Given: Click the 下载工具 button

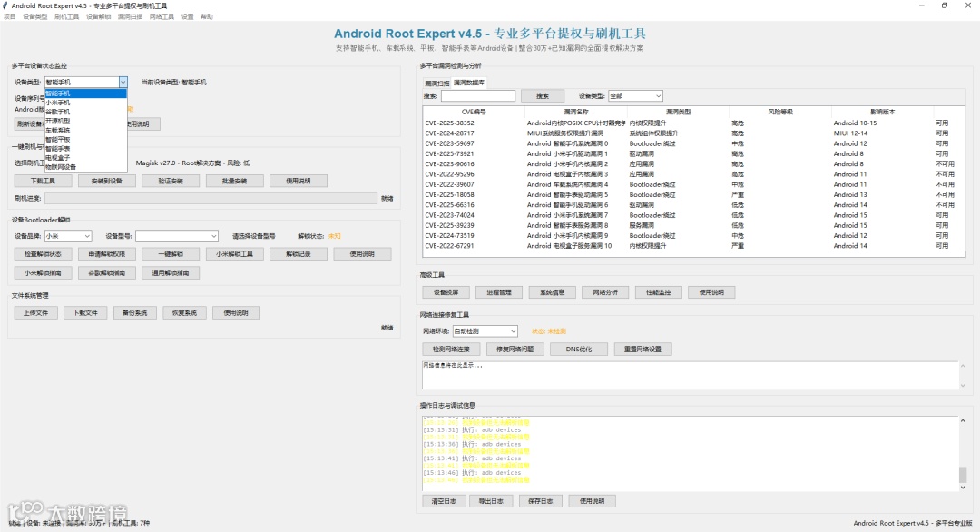Looking at the screenshot, I should click(44, 181).
